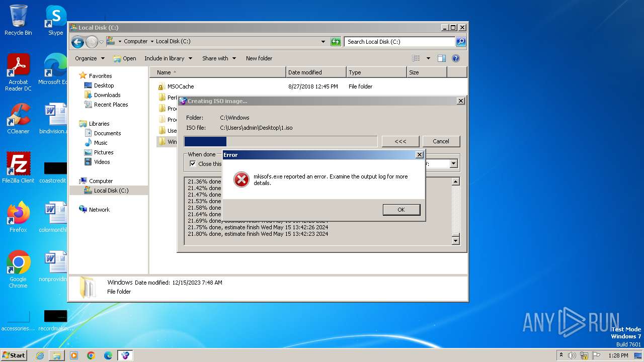Click New folder toolbar button
The width and height of the screenshot is (644, 362).
pos(259,58)
